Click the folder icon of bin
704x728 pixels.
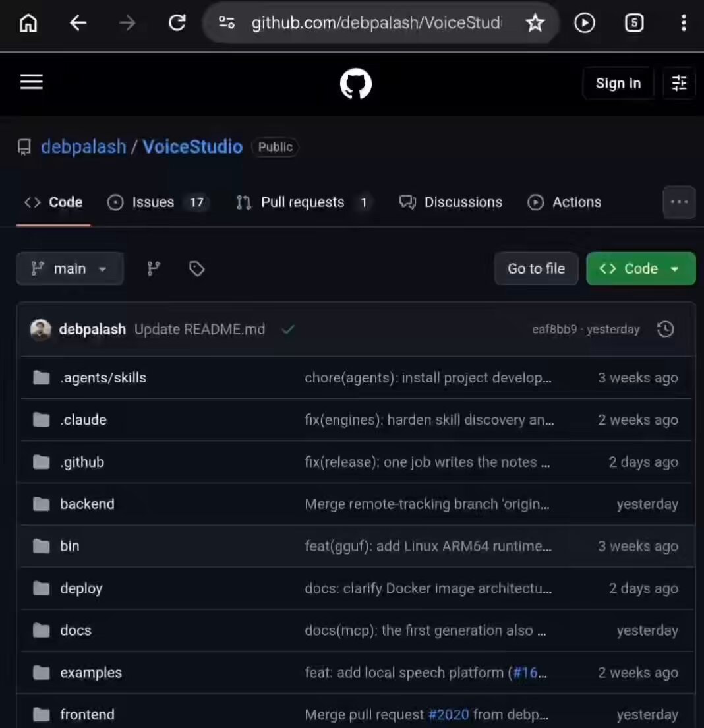[x=42, y=546]
